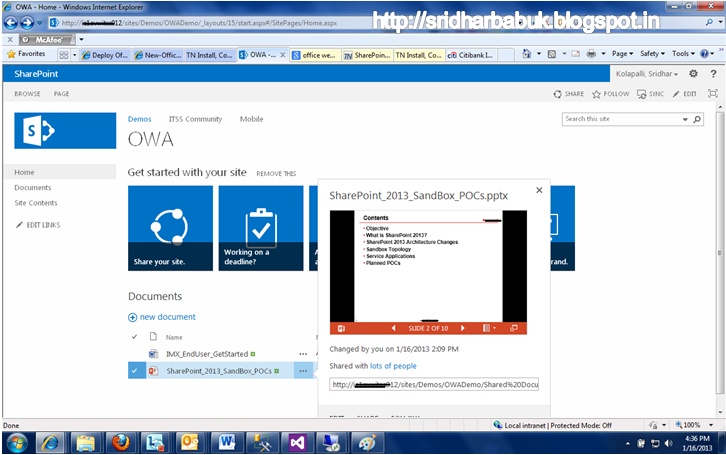The image size is (726, 455).
Task: Open the search scope dropdown arrow
Action: 685,119
